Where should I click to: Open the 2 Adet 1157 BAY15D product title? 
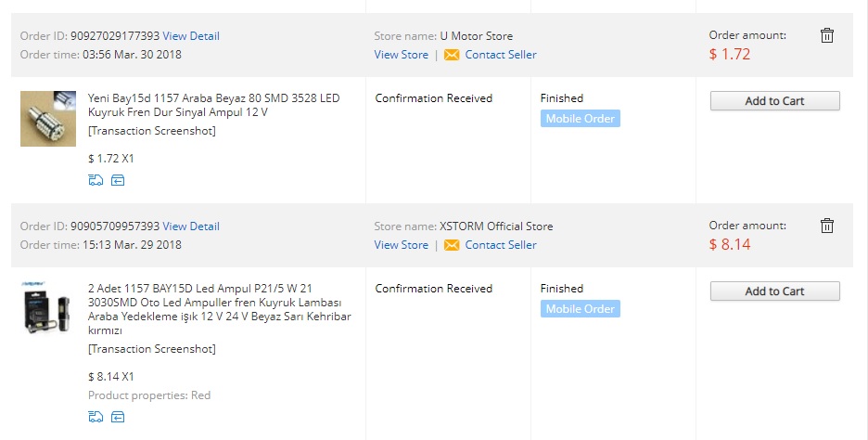click(x=219, y=309)
